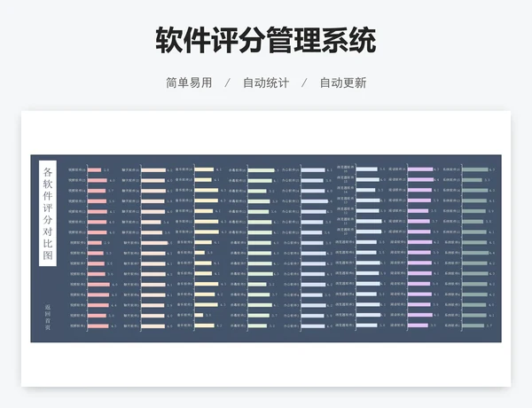Click the 聊天软件16 axis label
Viewport: 532px width, 408px height.
click(130, 169)
